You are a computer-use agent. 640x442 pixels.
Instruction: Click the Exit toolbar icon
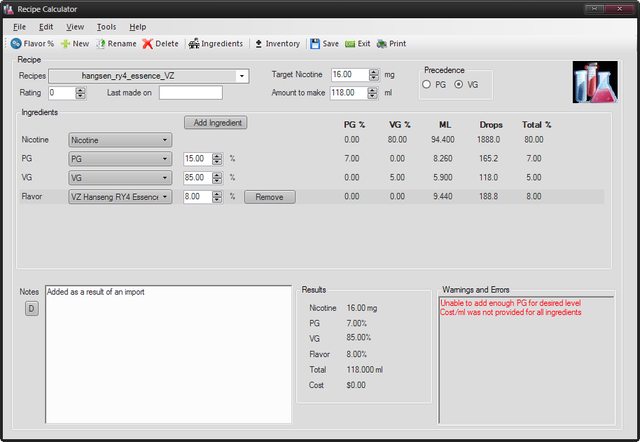(350, 44)
